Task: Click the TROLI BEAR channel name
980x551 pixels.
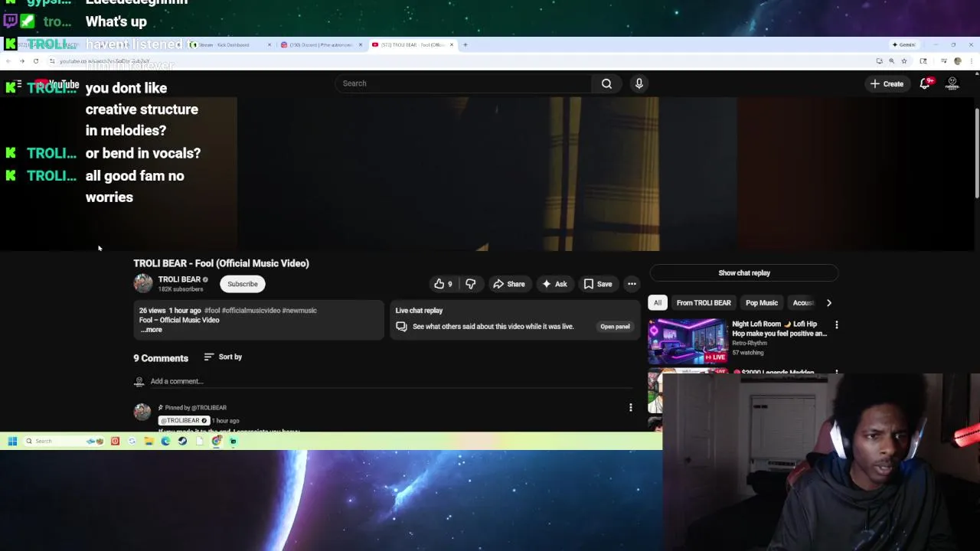Action: (179, 279)
